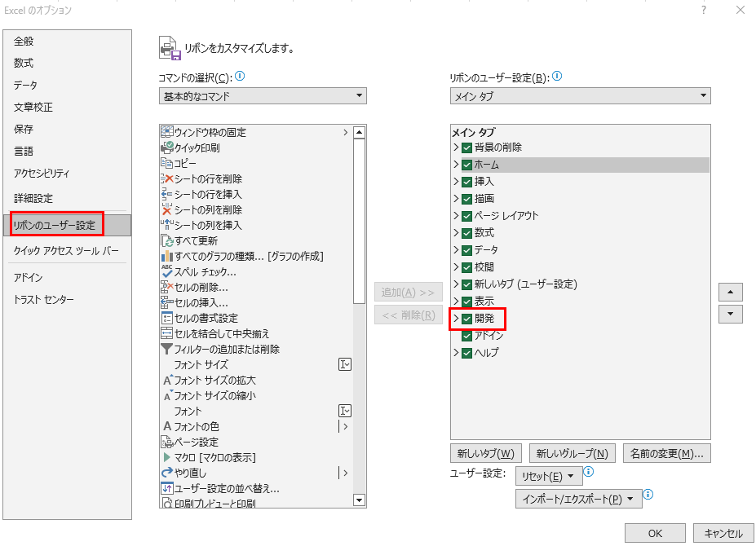The width and height of the screenshot is (756, 546).
Task: Click the 新しいタブ button
Action: 486,454
